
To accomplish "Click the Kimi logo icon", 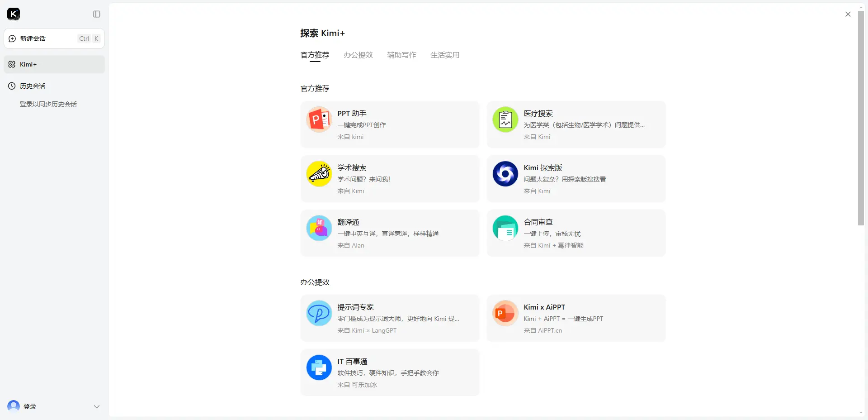I will tap(14, 14).
